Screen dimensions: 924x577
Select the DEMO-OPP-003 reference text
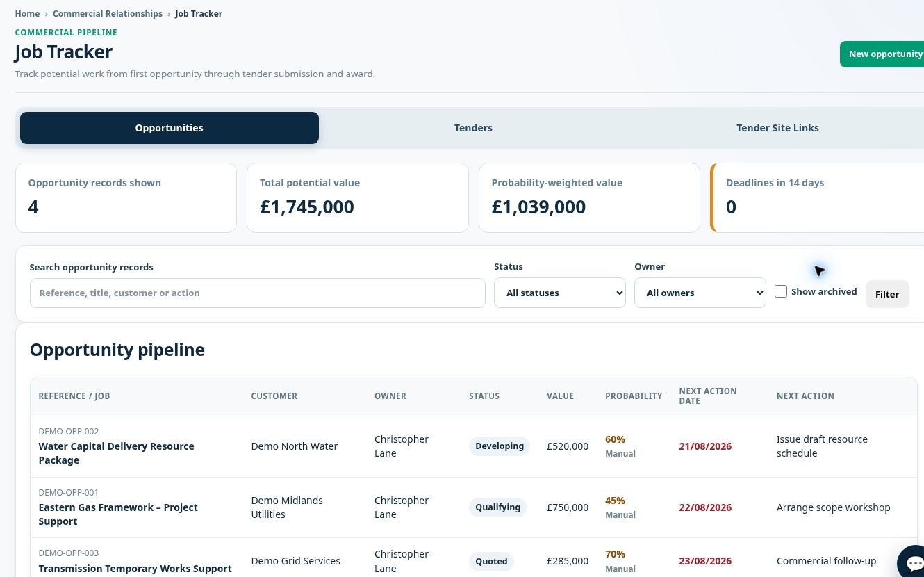[x=69, y=553]
